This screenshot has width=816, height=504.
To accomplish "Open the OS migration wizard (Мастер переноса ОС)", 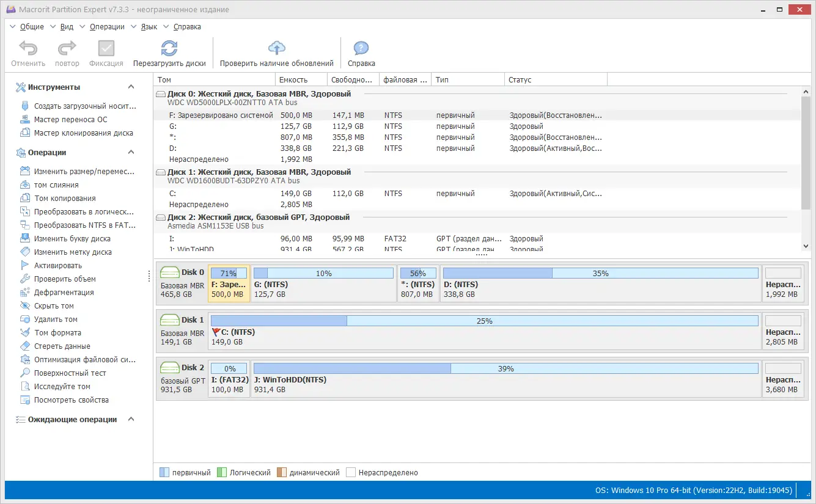I will pos(67,119).
